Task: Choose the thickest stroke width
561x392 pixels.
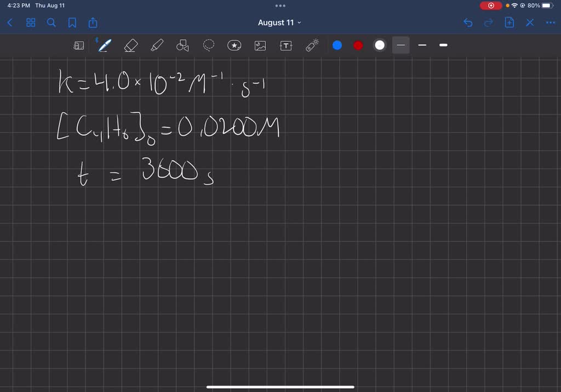Action: click(443, 45)
